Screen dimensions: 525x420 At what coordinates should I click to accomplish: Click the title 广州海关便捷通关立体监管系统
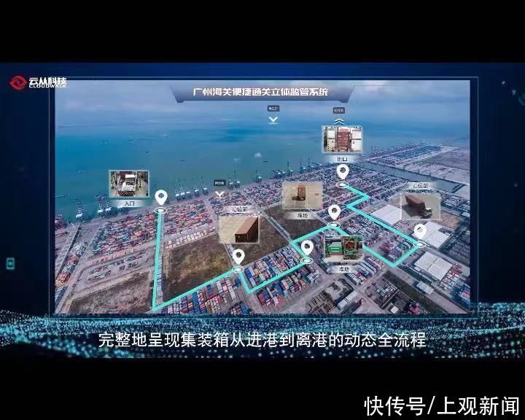point(261,92)
